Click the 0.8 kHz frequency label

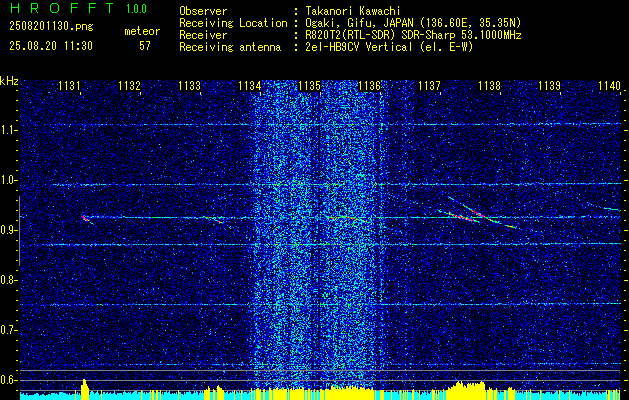[8, 280]
